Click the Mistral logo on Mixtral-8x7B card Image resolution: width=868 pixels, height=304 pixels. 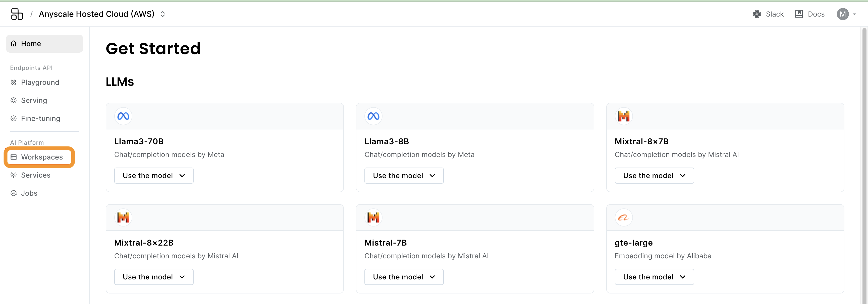coord(623,116)
